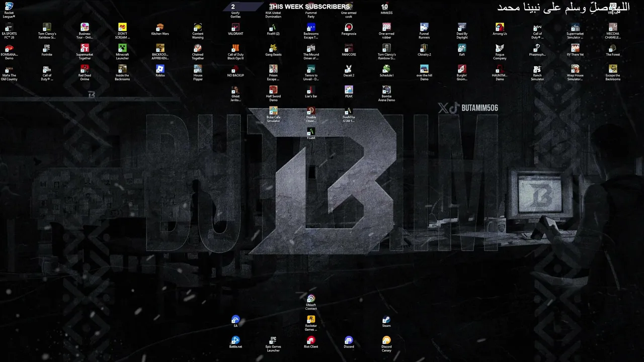Click the Funnel Runners icon
This screenshot has height=362, width=644.
(x=424, y=31)
